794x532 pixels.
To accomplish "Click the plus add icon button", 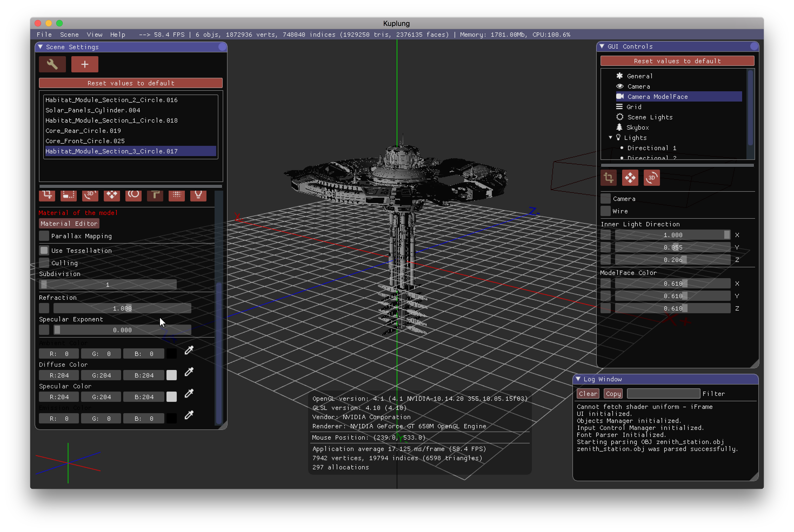I will [85, 65].
